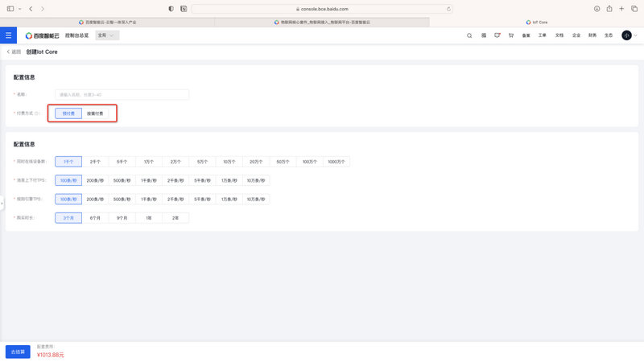Screen dimensions: 644x362
Task: Click the user avatar icon at top right
Action: [627, 35]
